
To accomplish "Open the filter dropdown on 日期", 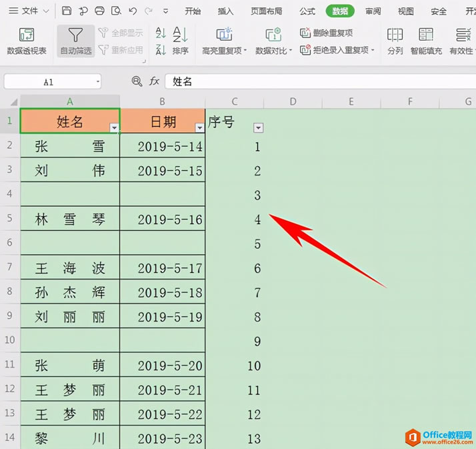I will coord(199,128).
